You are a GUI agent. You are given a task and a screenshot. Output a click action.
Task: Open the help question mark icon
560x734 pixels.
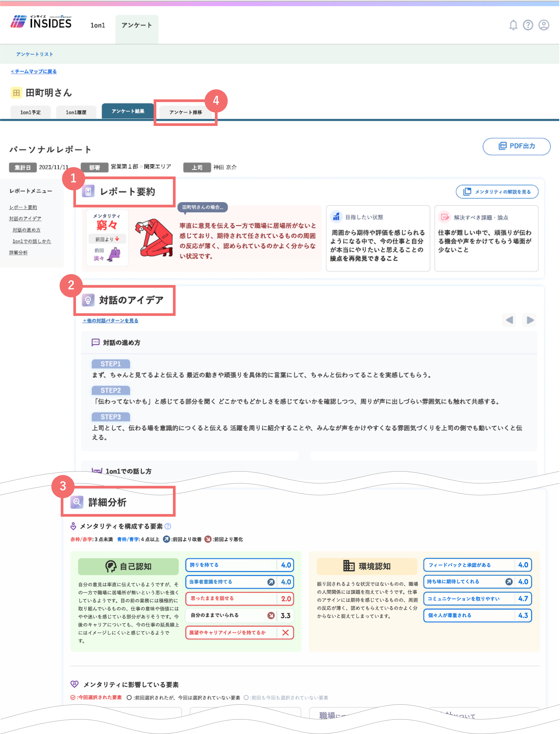(x=528, y=25)
